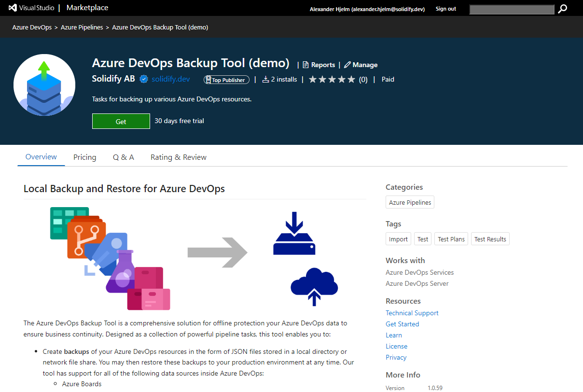Open the Manage link
Screen dimensions: 583x392
361,65
